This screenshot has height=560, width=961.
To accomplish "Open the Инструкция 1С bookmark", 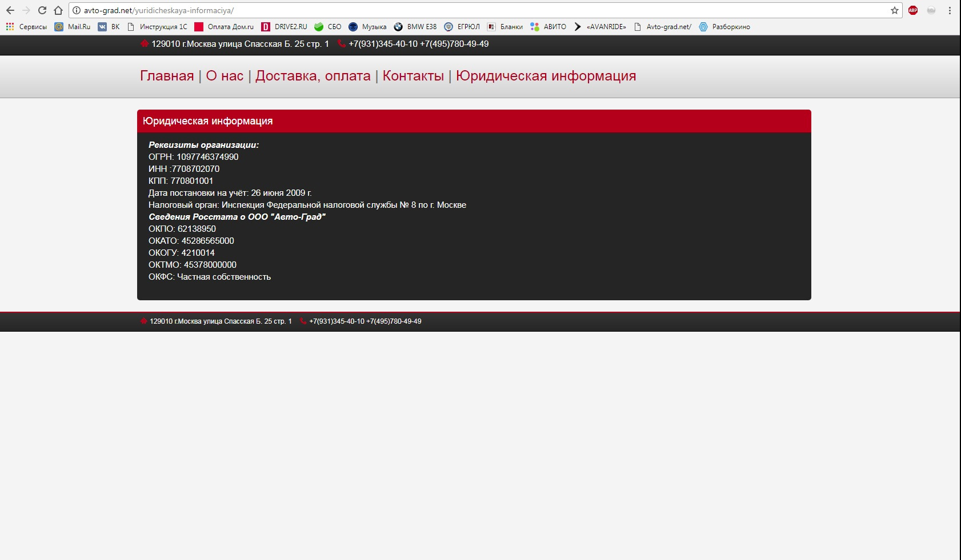I will click(x=157, y=27).
